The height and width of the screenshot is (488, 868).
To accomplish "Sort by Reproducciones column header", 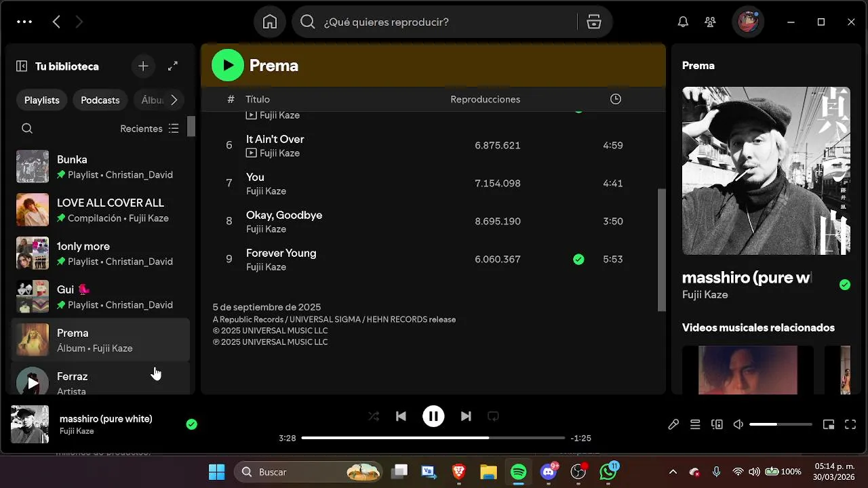I will (485, 99).
